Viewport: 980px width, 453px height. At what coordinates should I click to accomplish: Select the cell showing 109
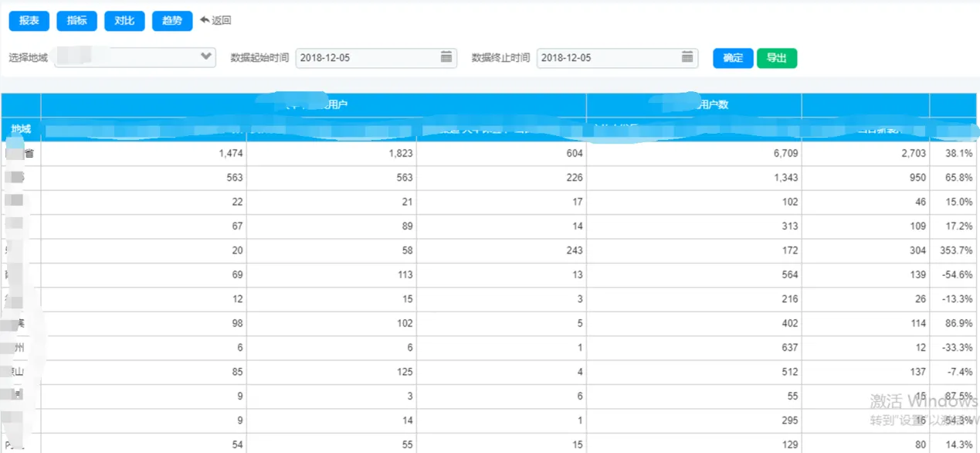866,226
